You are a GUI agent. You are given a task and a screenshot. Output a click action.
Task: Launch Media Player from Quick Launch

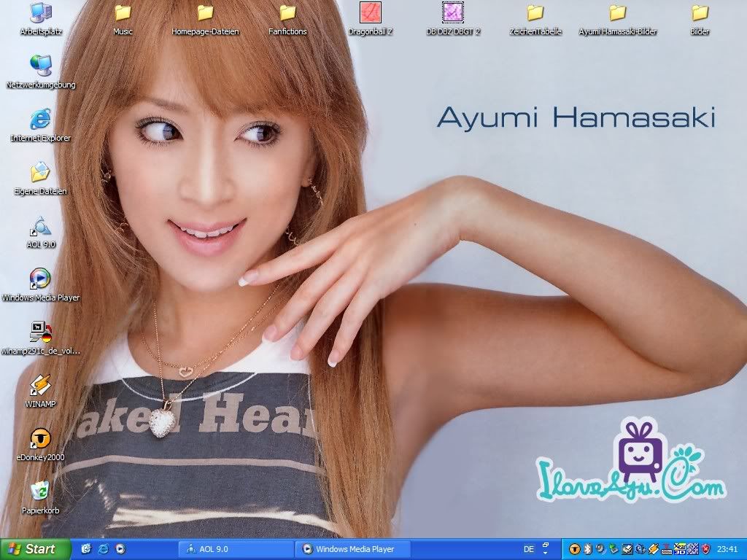click(x=120, y=549)
